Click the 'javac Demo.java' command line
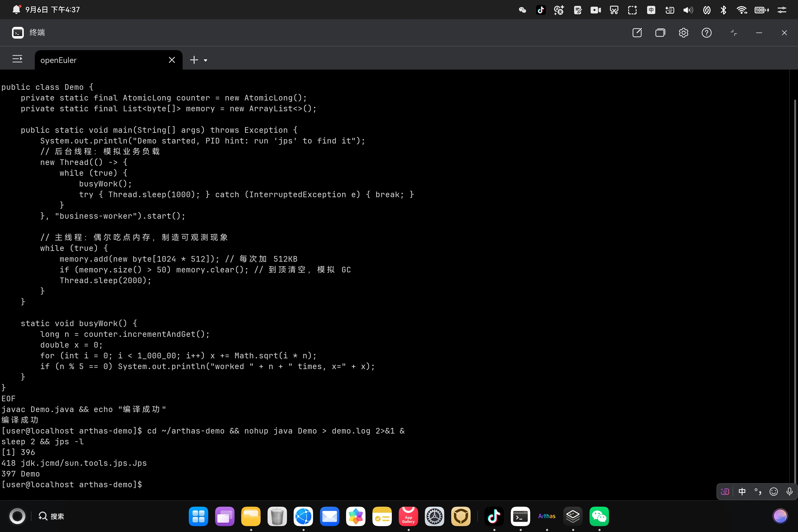Viewport: 798px width, 532px height. click(84, 409)
